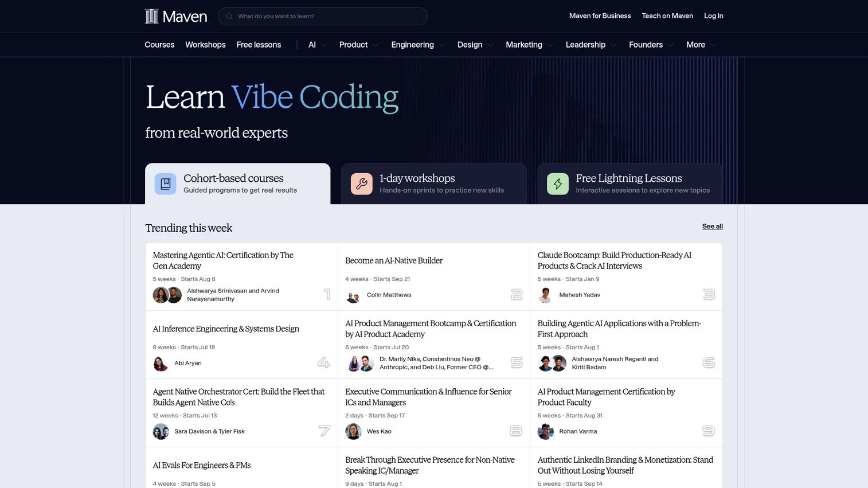Click the Cohort-based courses bookmark icon
868x488 pixels.
tap(166, 184)
